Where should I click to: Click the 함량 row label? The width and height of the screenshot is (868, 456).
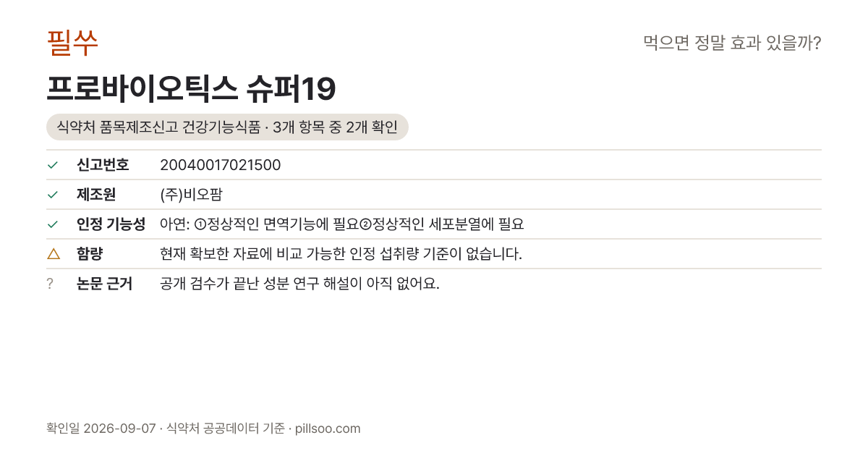[x=90, y=254]
